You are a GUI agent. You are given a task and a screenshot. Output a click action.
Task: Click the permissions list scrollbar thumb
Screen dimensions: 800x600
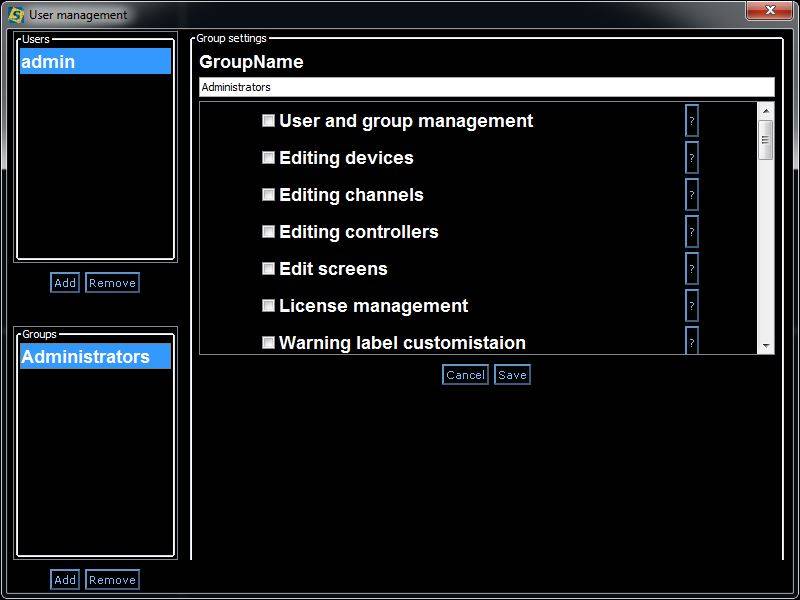pos(766,141)
